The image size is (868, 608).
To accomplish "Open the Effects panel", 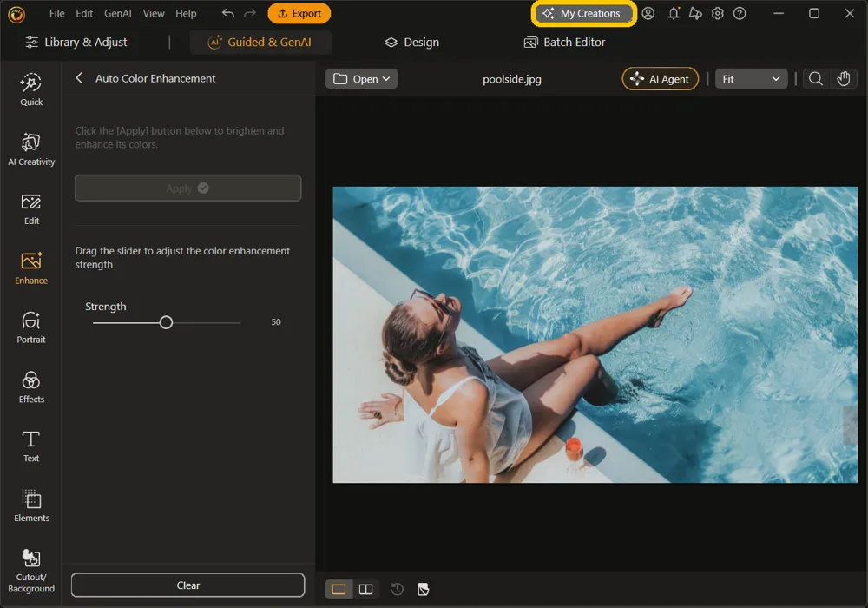I will pyautogui.click(x=31, y=387).
